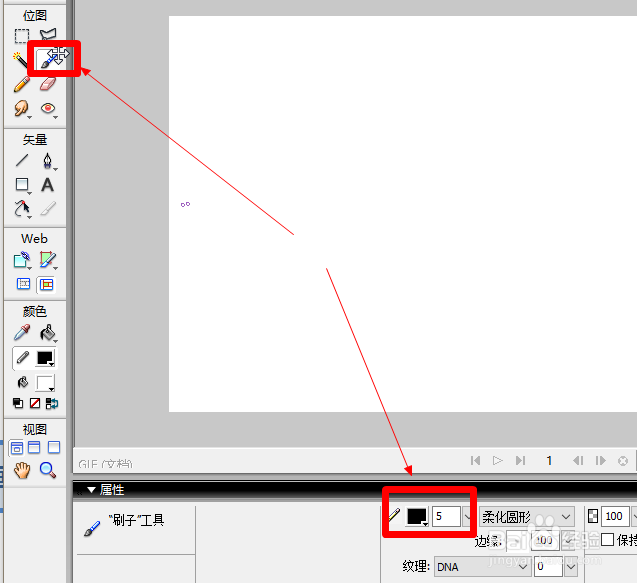Select the Text tool
The width and height of the screenshot is (637, 583).
tap(48, 185)
